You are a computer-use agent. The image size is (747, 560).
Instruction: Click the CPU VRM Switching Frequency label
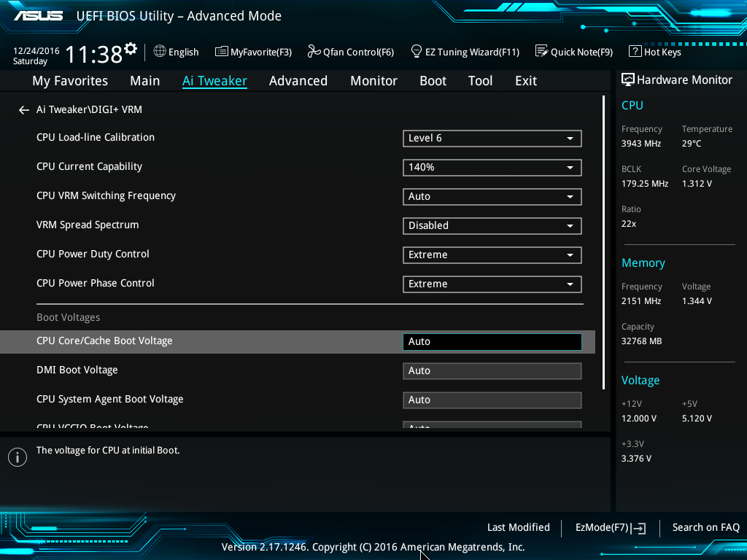[x=106, y=195]
